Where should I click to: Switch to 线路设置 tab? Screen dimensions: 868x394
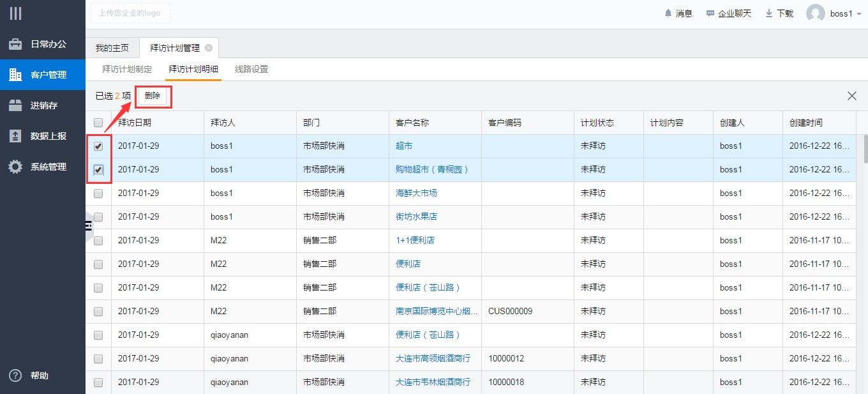[x=251, y=69]
